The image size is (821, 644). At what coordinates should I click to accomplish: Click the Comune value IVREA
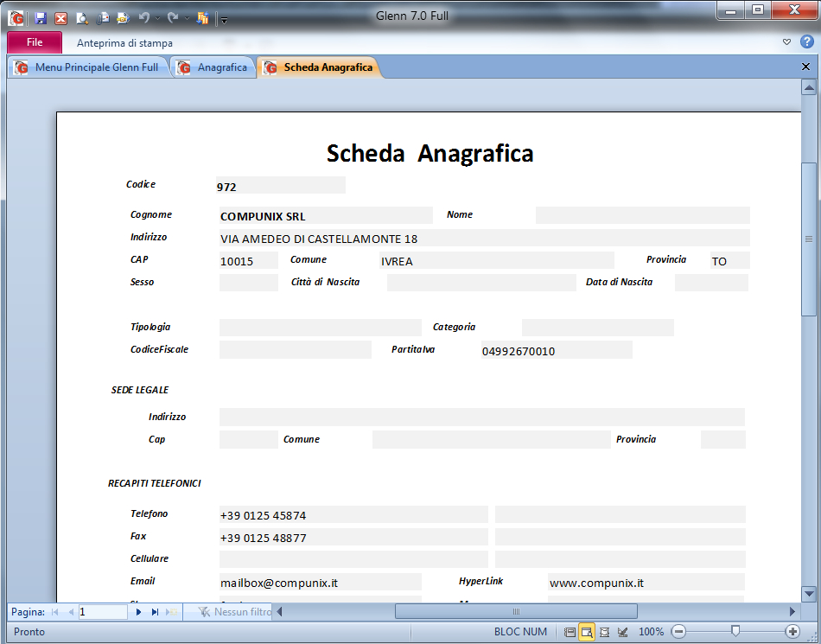(397, 261)
